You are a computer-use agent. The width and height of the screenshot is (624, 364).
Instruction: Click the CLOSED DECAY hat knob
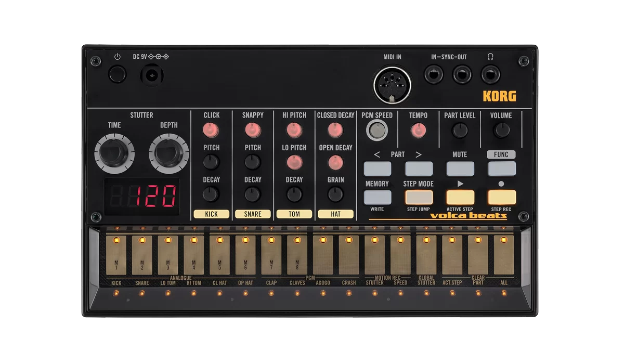[335, 130]
